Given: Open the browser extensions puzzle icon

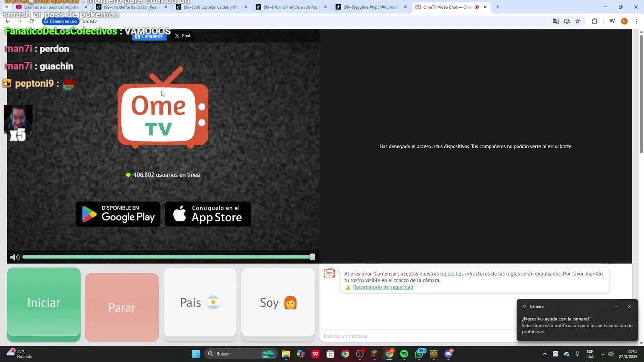Looking at the screenshot, I should 595,21.
